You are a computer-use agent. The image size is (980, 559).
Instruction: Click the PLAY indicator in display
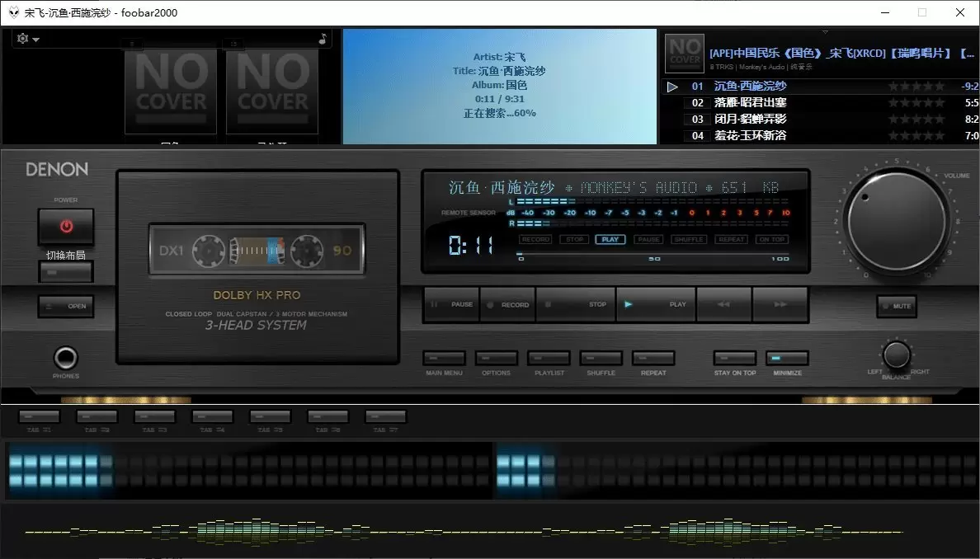[x=610, y=239]
